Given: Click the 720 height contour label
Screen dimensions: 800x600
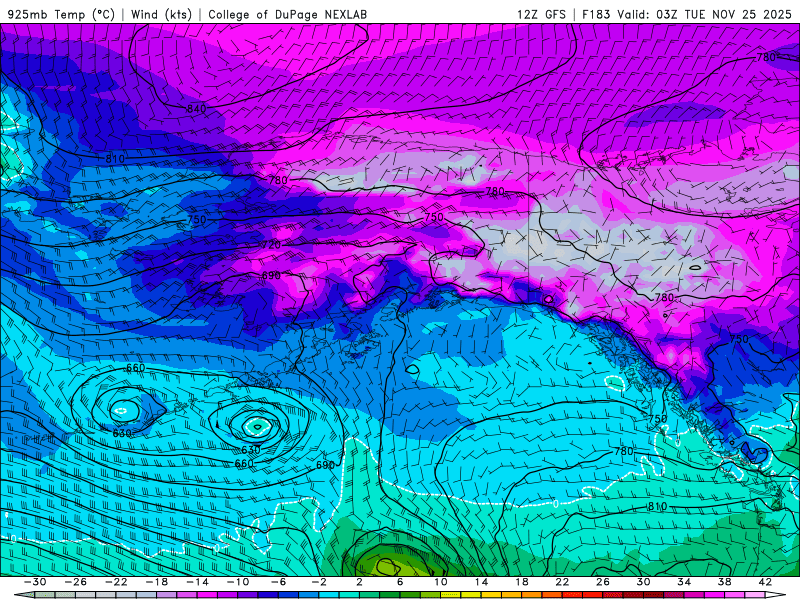Looking at the screenshot, I should (271, 245).
